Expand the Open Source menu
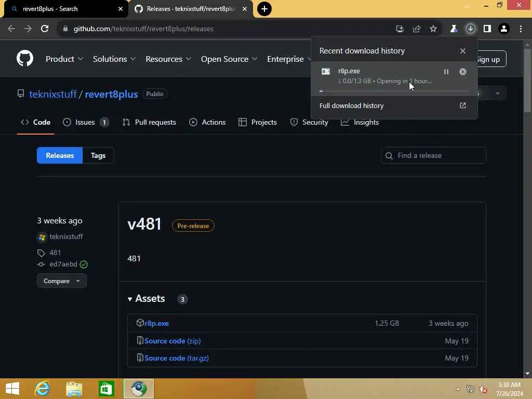This screenshot has height=399, width=532. pyautogui.click(x=229, y=59)
